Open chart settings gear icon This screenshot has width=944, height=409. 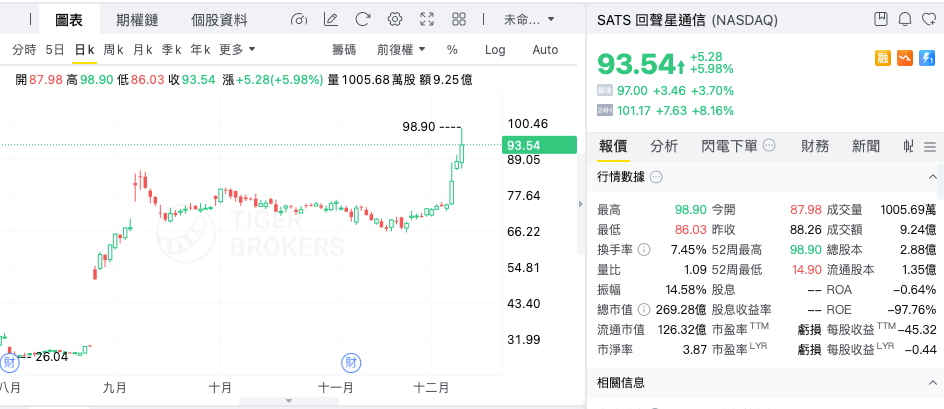[394, 19]
